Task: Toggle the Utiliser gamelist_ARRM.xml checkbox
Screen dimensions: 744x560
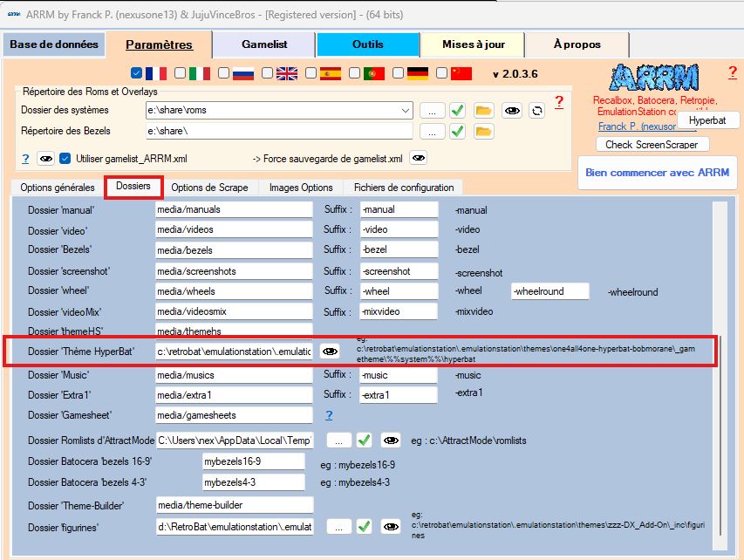Action: [65, 159]
